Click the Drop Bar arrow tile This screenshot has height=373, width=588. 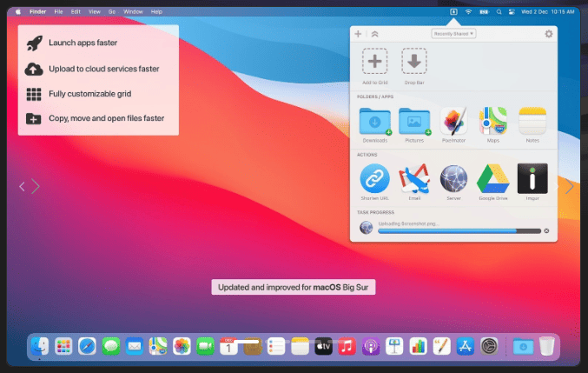[414, 61]
